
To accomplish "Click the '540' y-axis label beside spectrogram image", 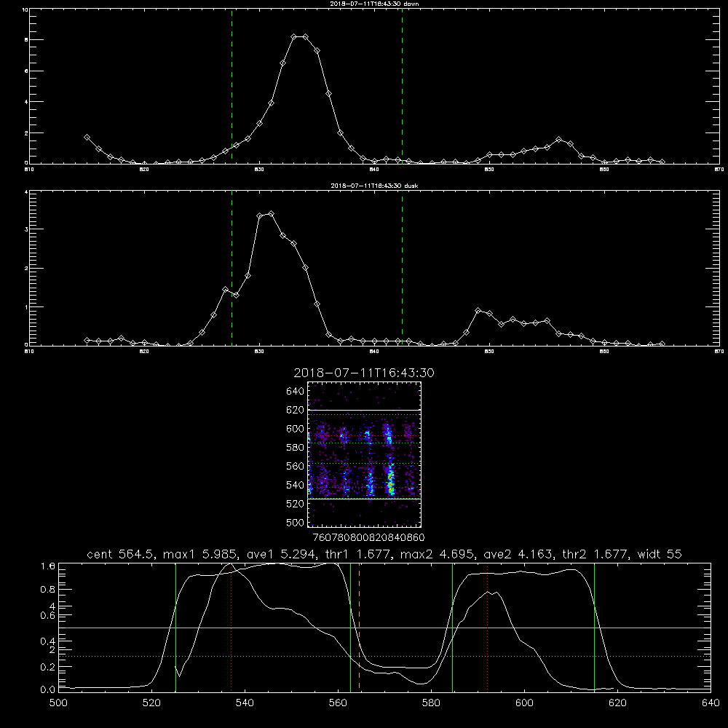I will 296,485.
